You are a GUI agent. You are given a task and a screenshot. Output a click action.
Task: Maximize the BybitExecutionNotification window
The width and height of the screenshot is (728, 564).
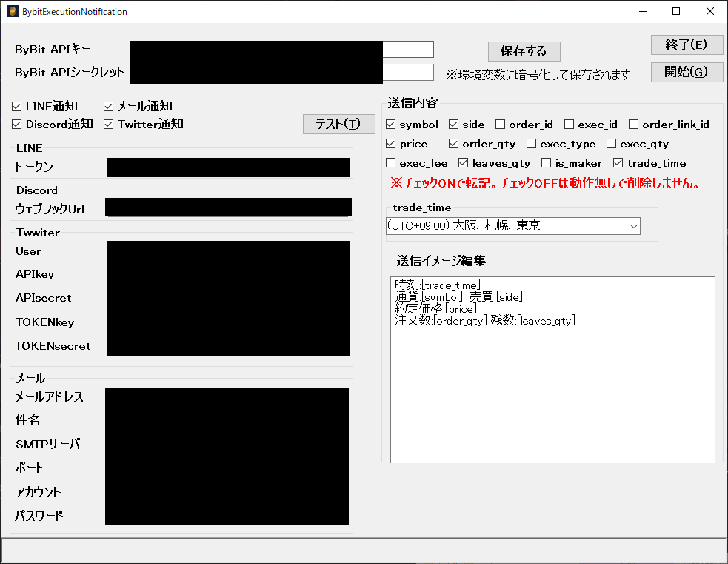676,11
